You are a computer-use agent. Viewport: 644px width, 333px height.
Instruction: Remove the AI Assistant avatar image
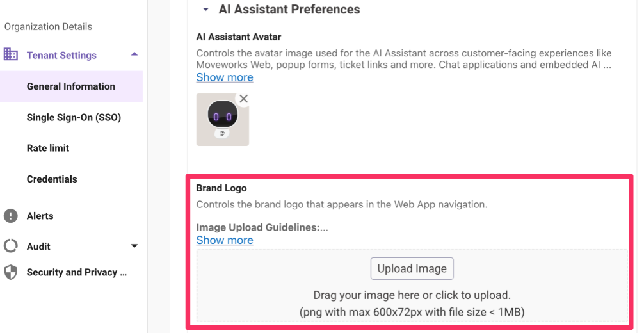243,99
